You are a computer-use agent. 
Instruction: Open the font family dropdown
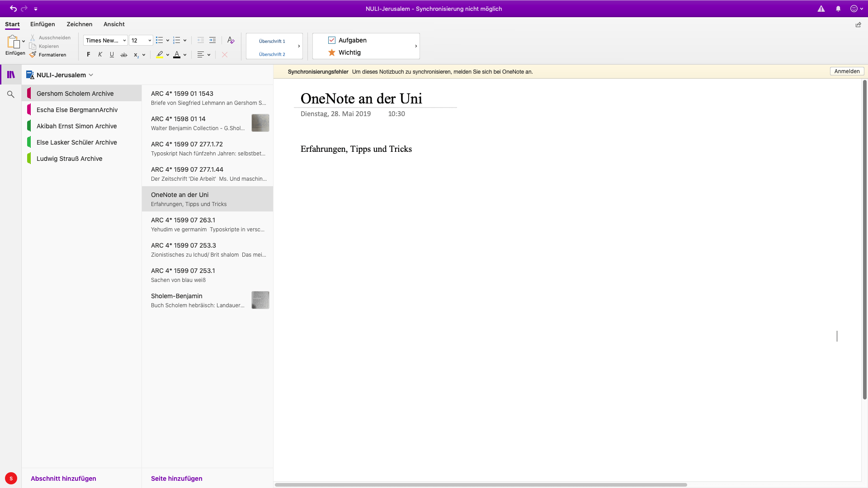[105, 40]
